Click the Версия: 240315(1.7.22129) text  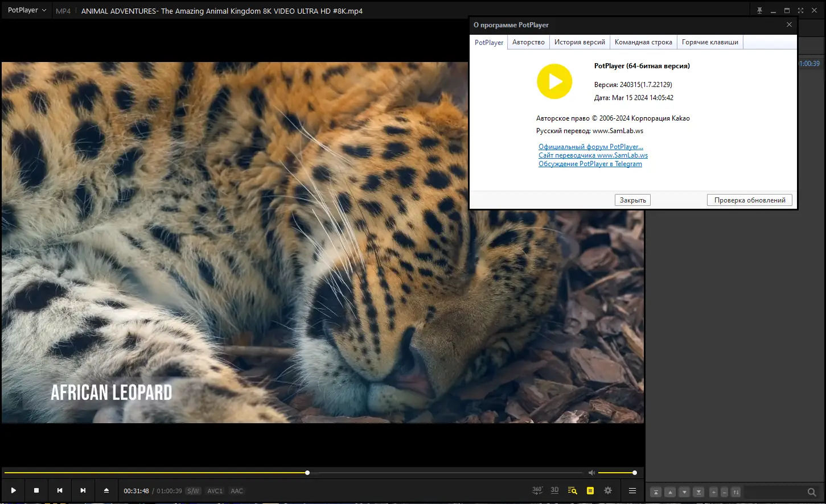pos(633,85)
